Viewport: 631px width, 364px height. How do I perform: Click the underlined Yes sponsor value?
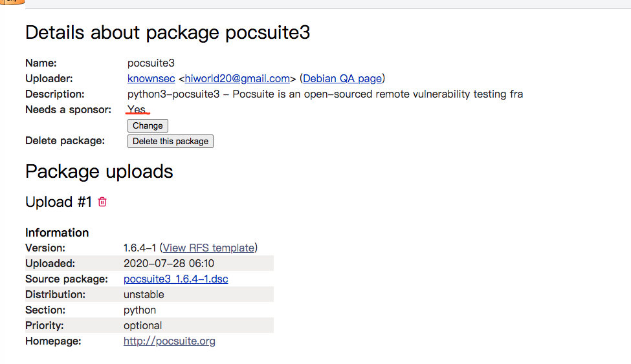point(137,109)
